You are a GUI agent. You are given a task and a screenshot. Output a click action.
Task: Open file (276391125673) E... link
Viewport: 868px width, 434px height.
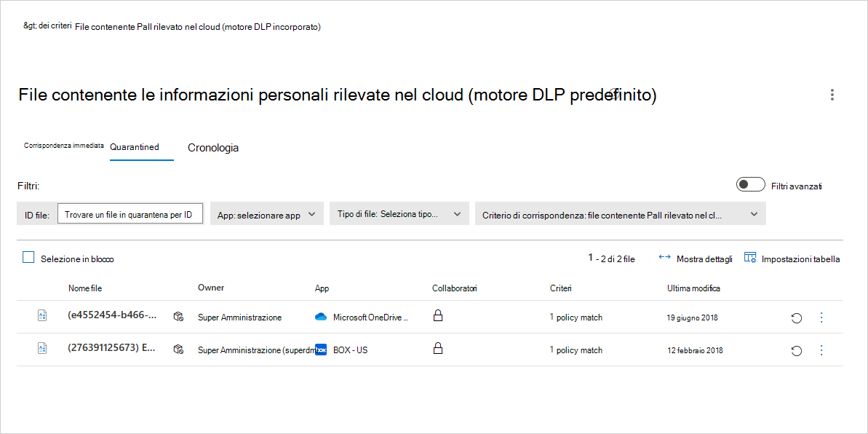tap(112, 350)
